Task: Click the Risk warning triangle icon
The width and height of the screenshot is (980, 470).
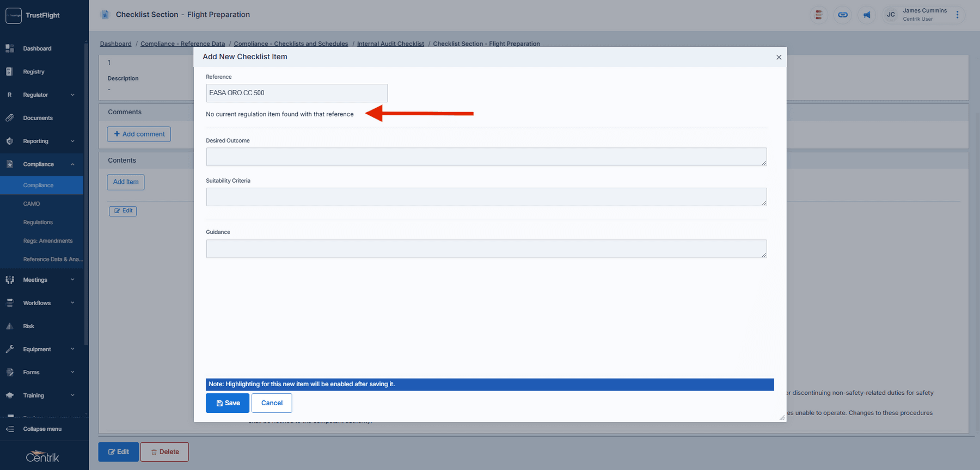Action: [9, 326]
